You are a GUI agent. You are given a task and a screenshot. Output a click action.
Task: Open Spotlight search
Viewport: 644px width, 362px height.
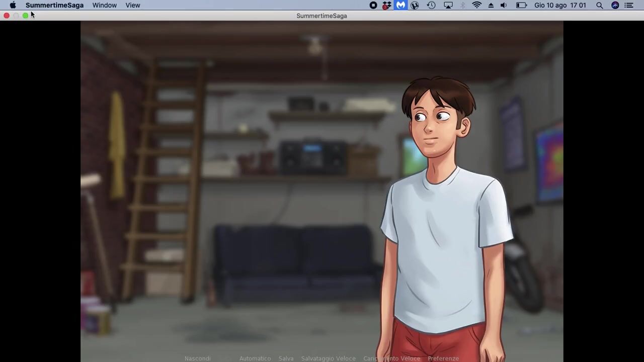point(599,5)
